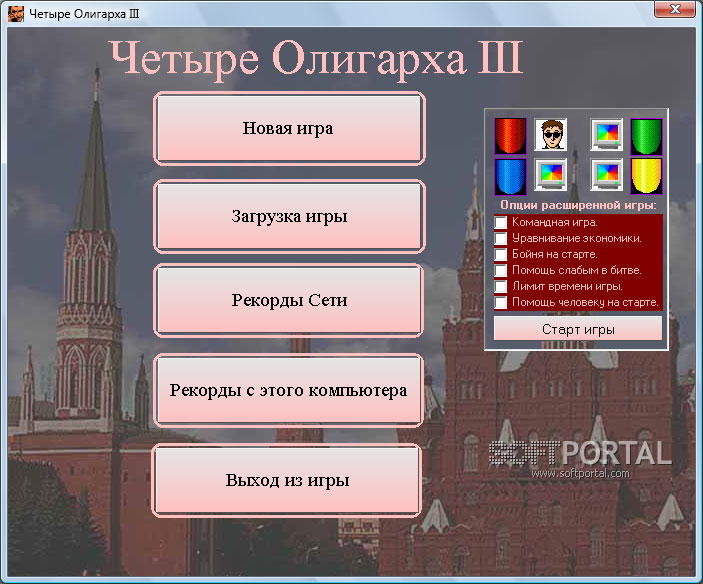The width and height of the screenshot is (703, 584).
Task: Click the red shield player color
Action: point(510,136)
